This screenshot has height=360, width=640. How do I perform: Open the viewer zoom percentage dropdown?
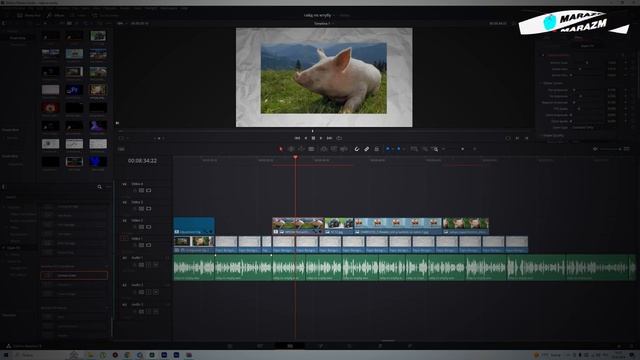tap(121, 23)
